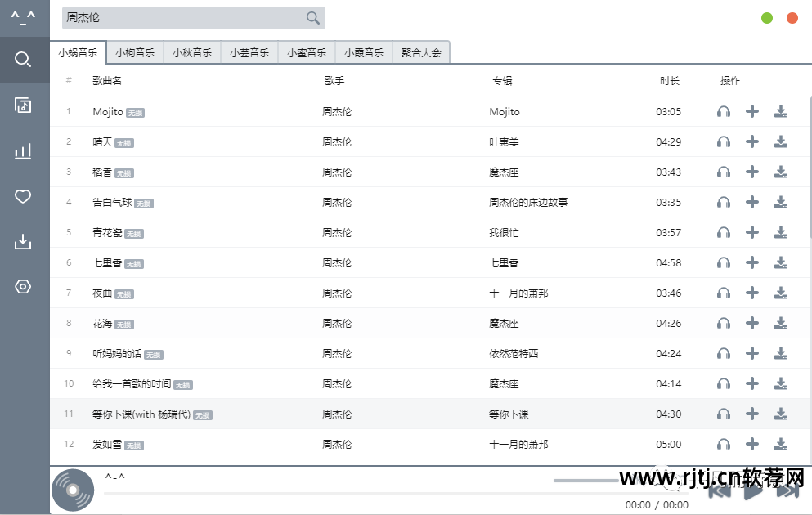This screenshot has width=812, height=515.
Task: Select the 小蜜音乐 source tab
Action: click(307, 52)
